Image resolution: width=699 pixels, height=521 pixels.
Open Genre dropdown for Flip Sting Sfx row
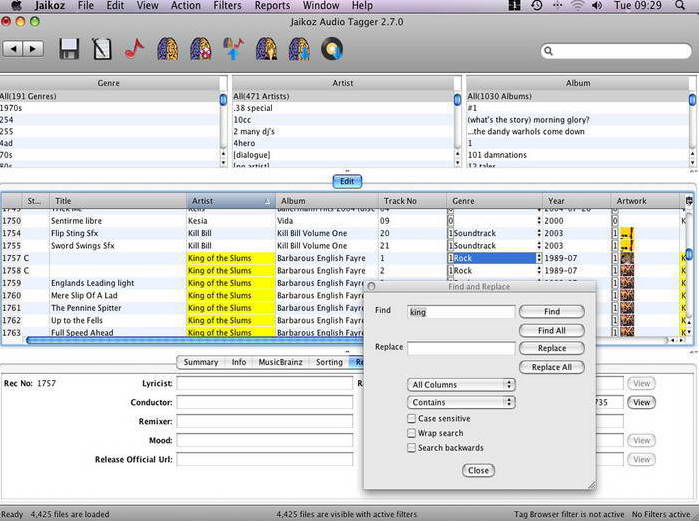(x=539, y=233)
